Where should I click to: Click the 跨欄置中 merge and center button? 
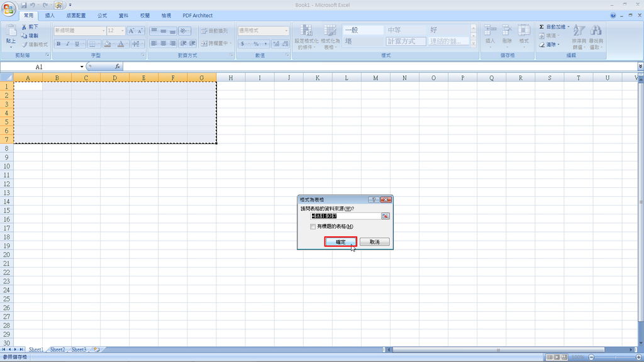pyautogui.click(x=215, y=43)
